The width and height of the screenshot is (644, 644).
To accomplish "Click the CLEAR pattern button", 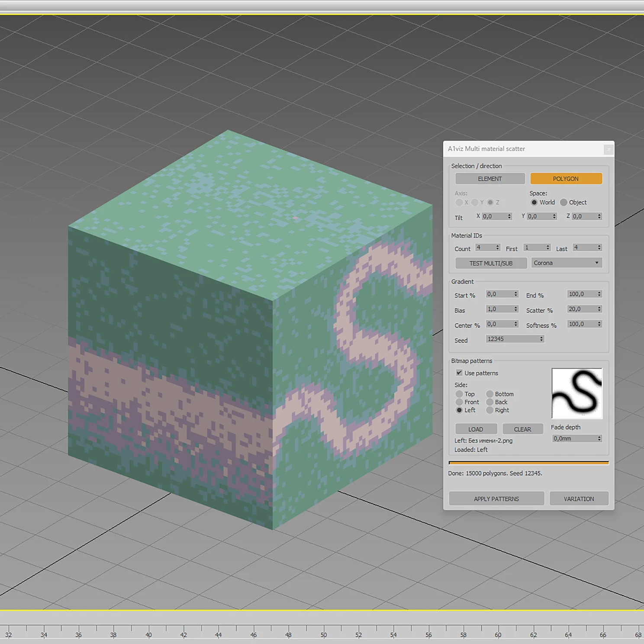I will pyautogui.click(x=523, y=429).
